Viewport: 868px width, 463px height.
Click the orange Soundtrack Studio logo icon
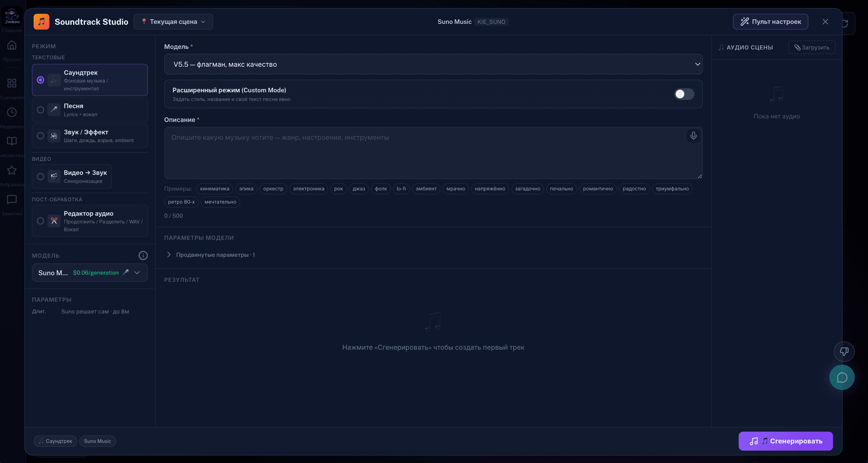[41, 22]
